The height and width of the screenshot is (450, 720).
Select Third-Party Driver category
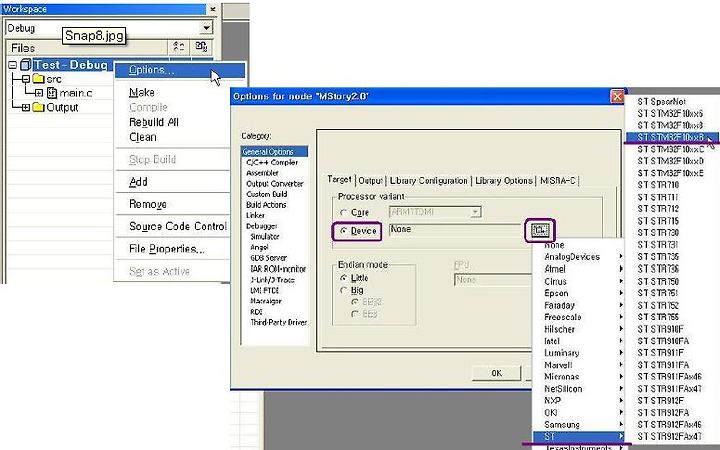click(x=278, y=322)
